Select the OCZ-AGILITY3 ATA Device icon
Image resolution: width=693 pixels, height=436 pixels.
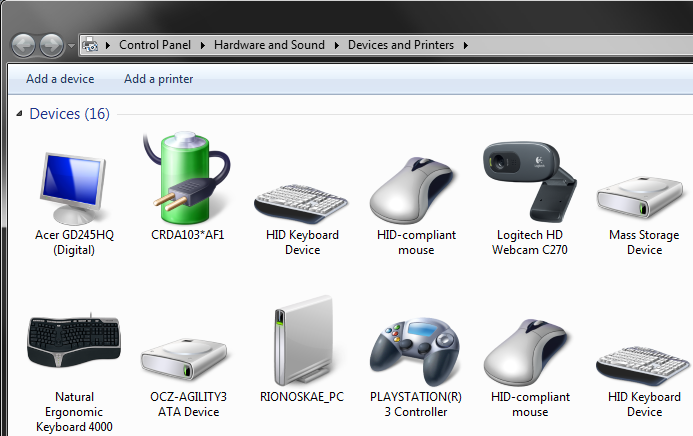184,359
